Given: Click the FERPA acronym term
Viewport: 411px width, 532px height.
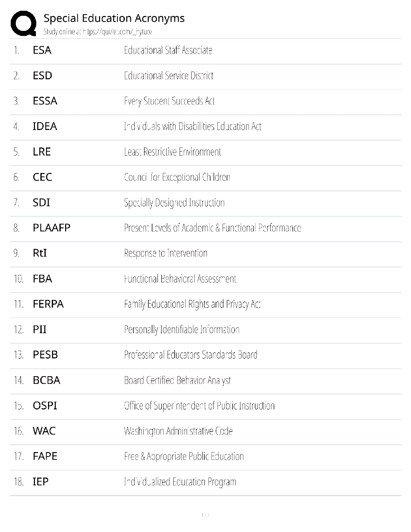Looking at the screenshot, I should click(x=48, y=304).
